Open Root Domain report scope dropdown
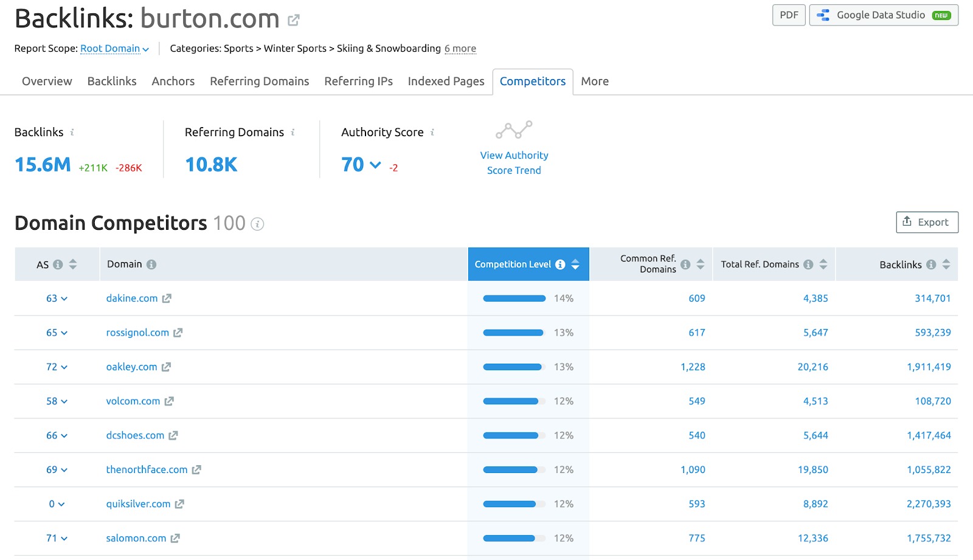This screenshot has width=973, height=560. pyautogui.click(x=114, y=49)
